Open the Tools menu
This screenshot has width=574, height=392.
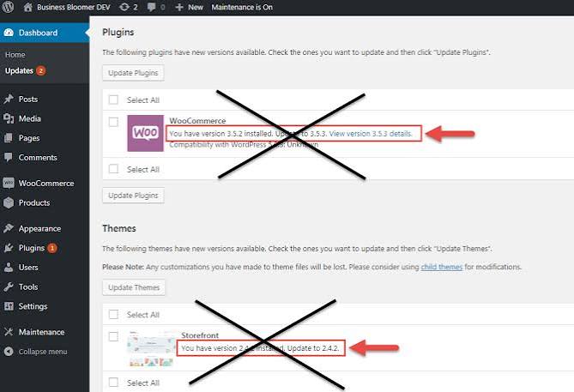pyautogui.click(x=28, y=286)
